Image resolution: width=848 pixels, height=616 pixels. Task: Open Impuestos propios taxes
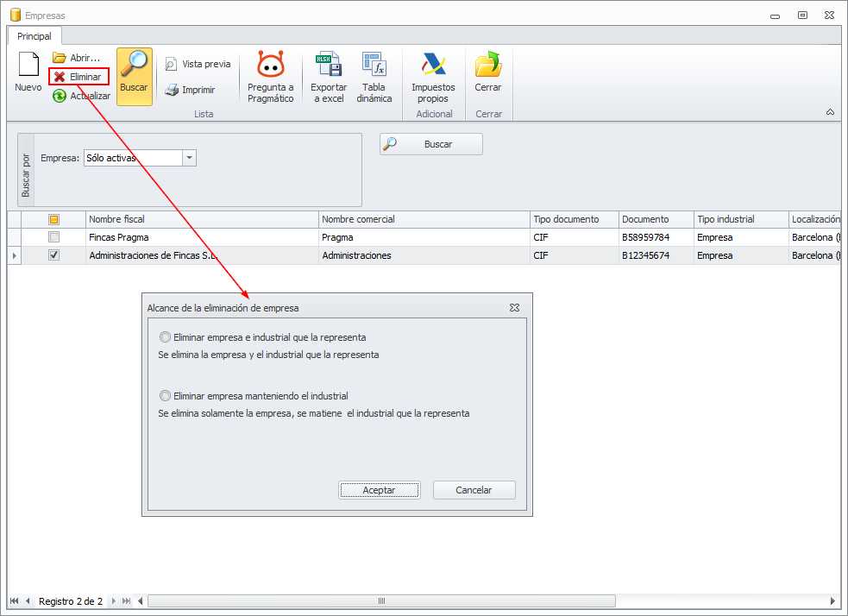[x=433, y=76]
